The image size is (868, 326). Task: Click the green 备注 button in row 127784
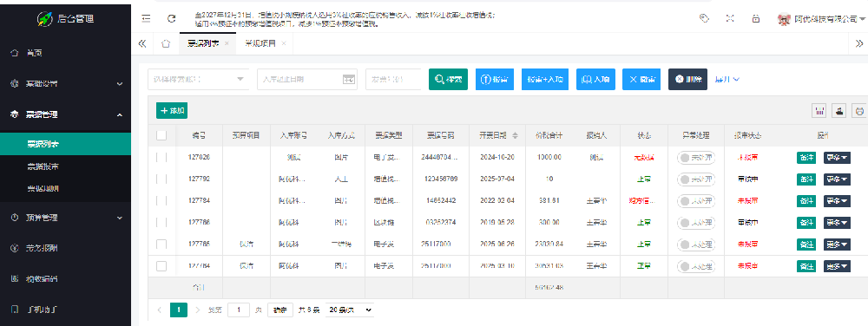(x=806, y=200)
